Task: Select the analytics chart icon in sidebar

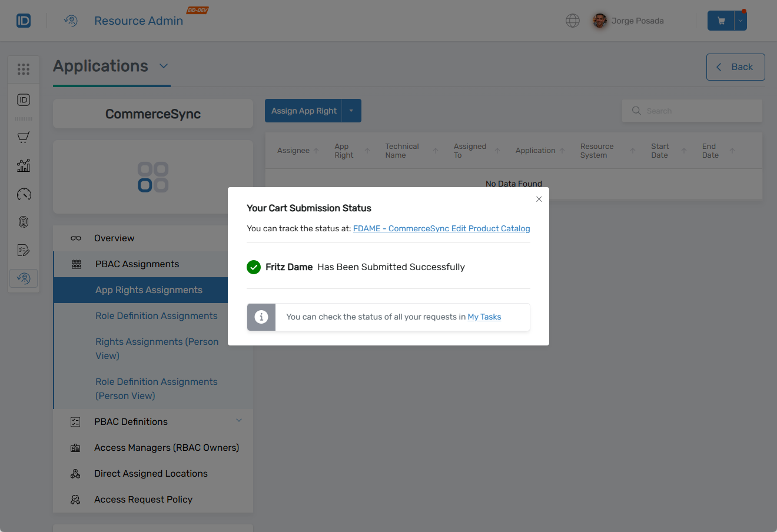Action: [x=24, y=165]
